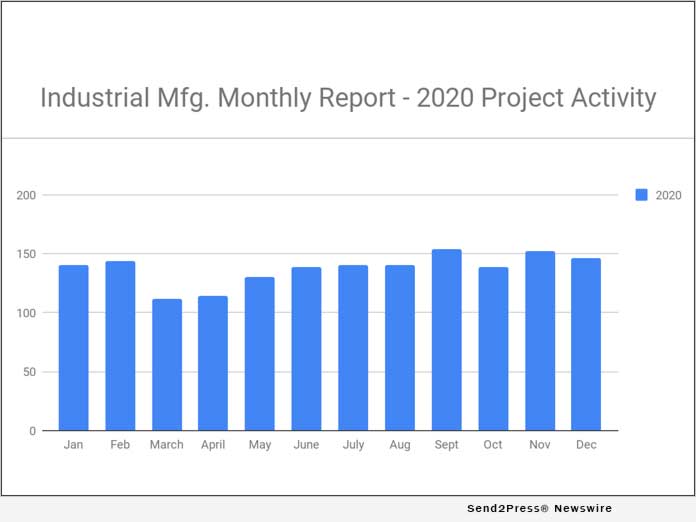The image size is (696, 522).
Task: Click the 200 y-axis label
Action: tap(26, 195)
